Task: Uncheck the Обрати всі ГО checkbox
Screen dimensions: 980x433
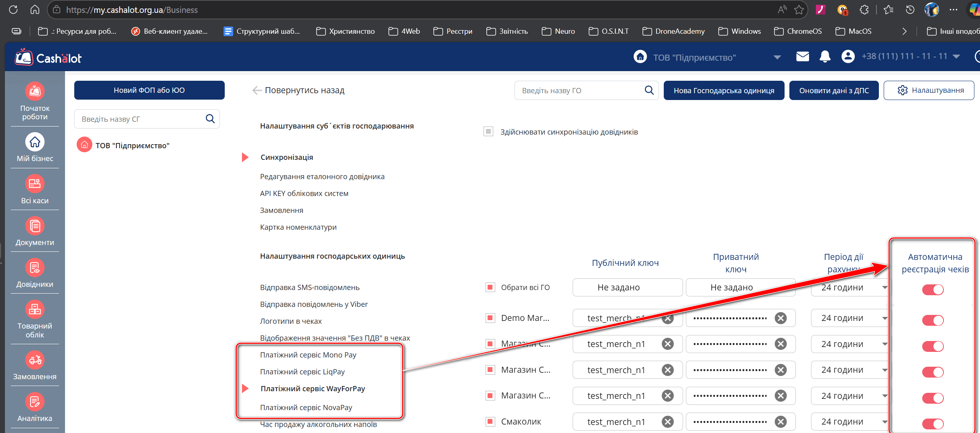Action: click(x=490, y=288)
